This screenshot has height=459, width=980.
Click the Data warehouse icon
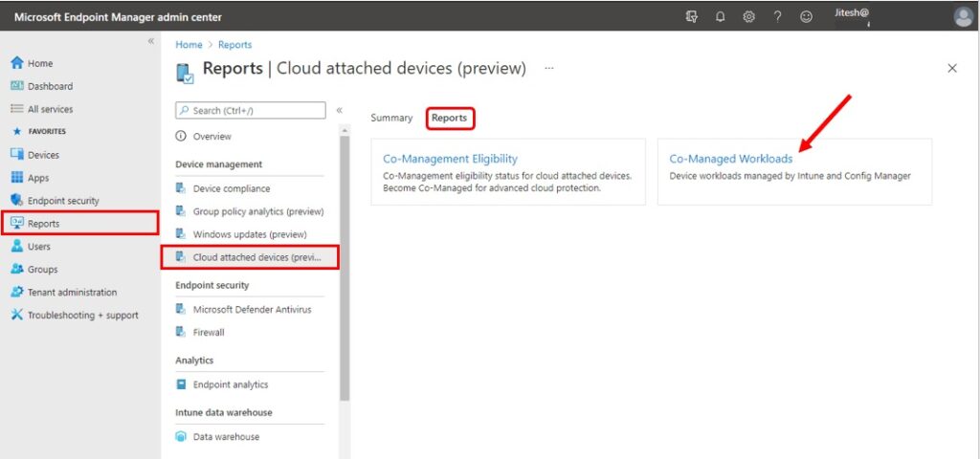coord(181,436)
